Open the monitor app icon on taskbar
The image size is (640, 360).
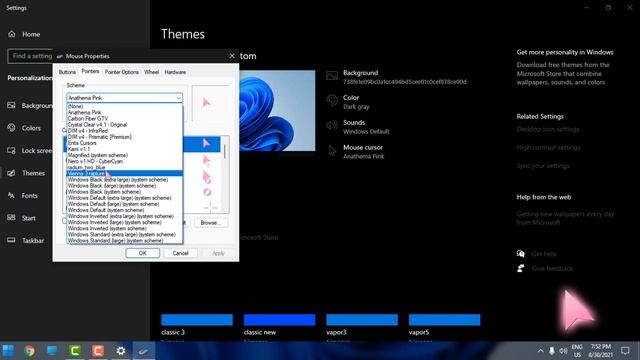(52, 351)
